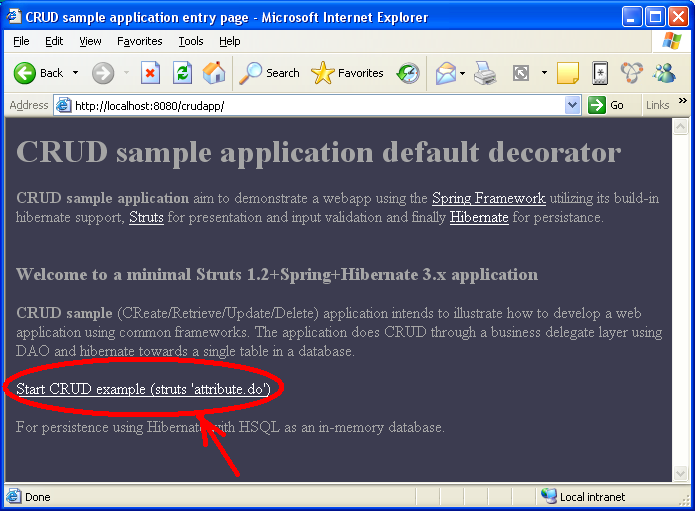Click the yellow note toolbar icon
The height and width of the screenshot is (511, 695).
pyautogui.click(x=568, y=73)
